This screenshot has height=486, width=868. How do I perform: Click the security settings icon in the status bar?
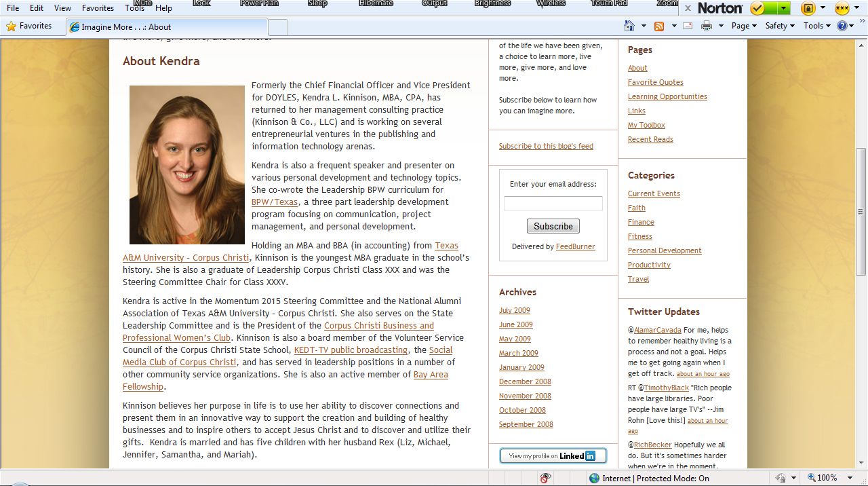pyautogui.click(x=781, y=478)
